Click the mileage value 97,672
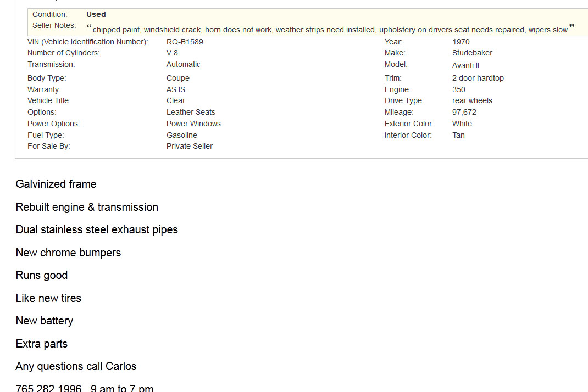Screen dimensions: 588x392 point(464,112)
